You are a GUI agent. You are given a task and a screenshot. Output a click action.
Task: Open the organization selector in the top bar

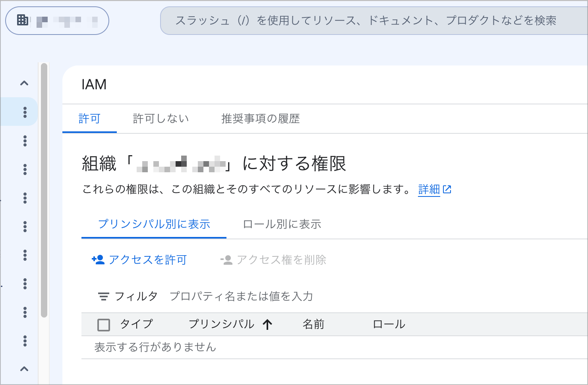pos(57,21)
